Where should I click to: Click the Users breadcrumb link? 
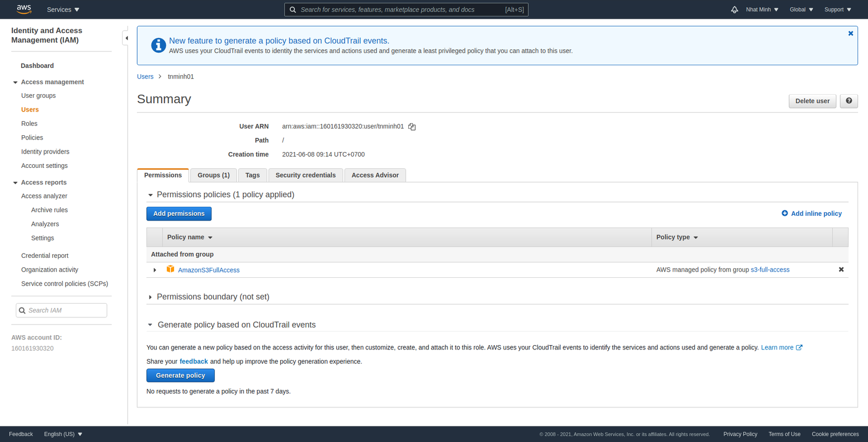[145, 77]
